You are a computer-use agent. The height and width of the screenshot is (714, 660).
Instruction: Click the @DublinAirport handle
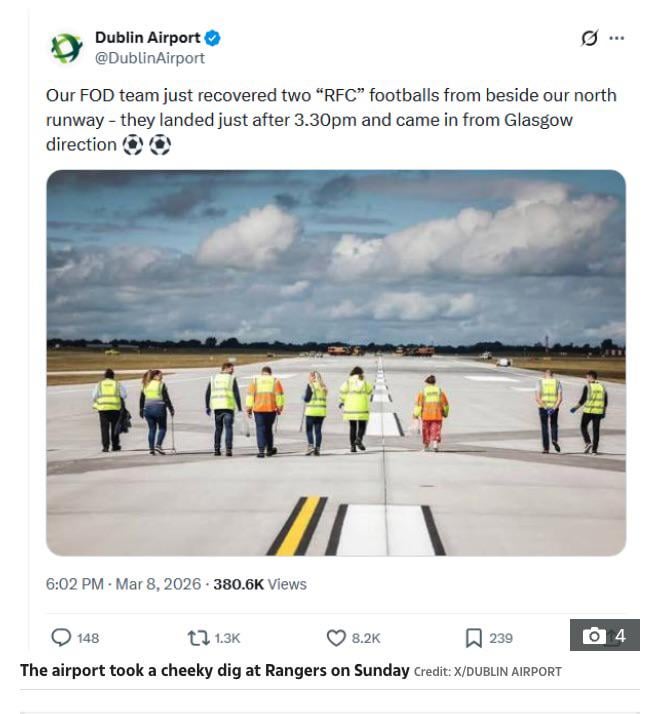pyautogui.click(x=150, y=58)
